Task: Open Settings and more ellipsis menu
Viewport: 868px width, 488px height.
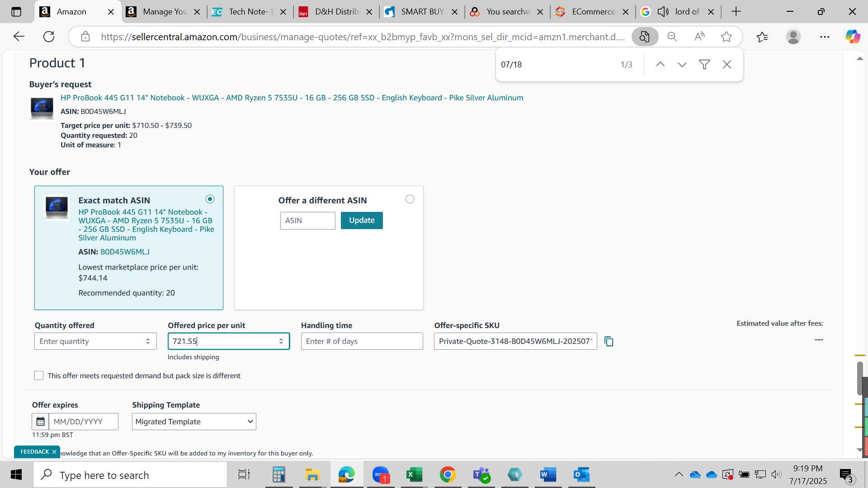Action: 825,37
